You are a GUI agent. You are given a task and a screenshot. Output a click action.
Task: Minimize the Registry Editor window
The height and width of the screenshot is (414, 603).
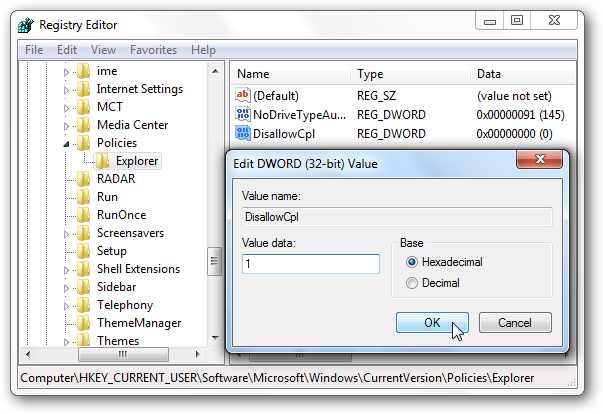490,20
